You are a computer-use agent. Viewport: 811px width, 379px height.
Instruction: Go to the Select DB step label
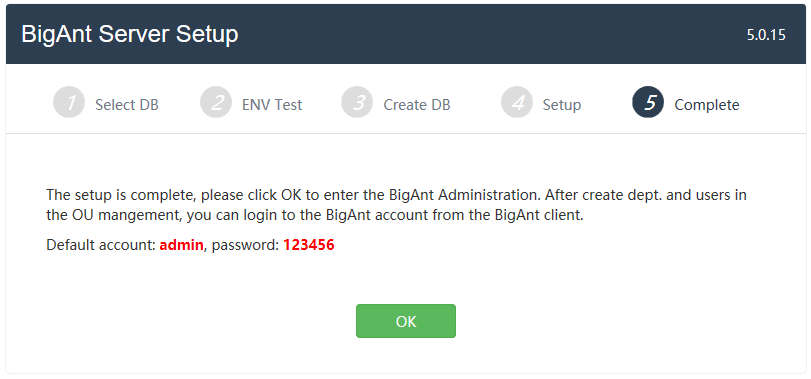tap(127, 105)
